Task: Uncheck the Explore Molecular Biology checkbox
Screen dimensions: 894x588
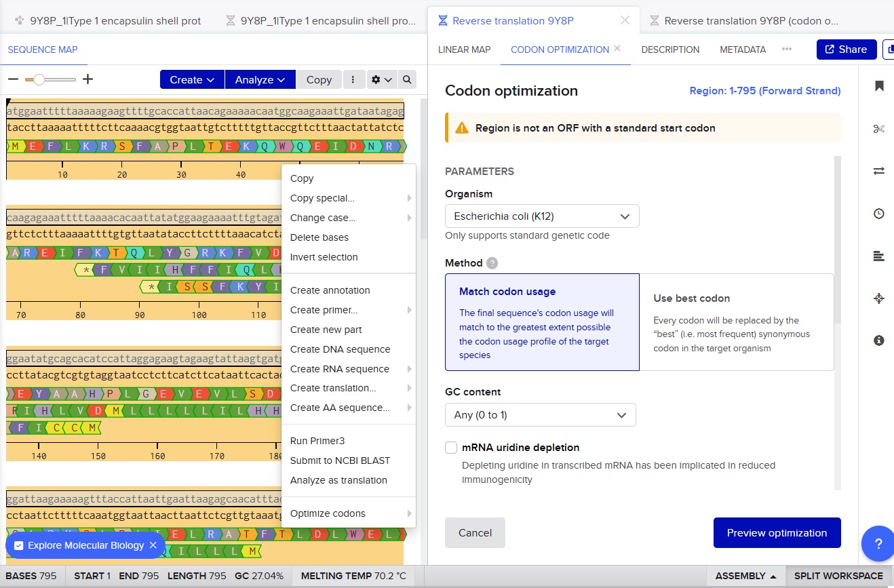Action: click(x=19, y=545)
